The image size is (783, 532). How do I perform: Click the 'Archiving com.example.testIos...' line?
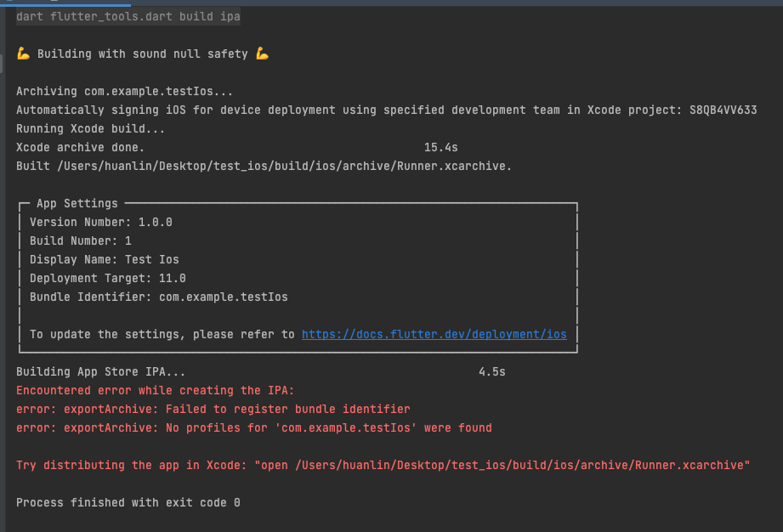[x=124, y=91]
